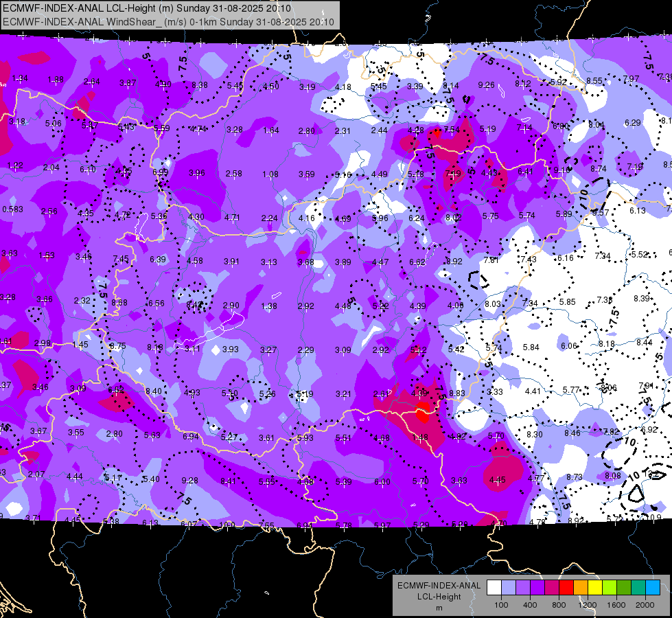Click the wind shear value 9.10
Image resolution: width=672 pixels, height=618 pixels.
click(561, 170)
